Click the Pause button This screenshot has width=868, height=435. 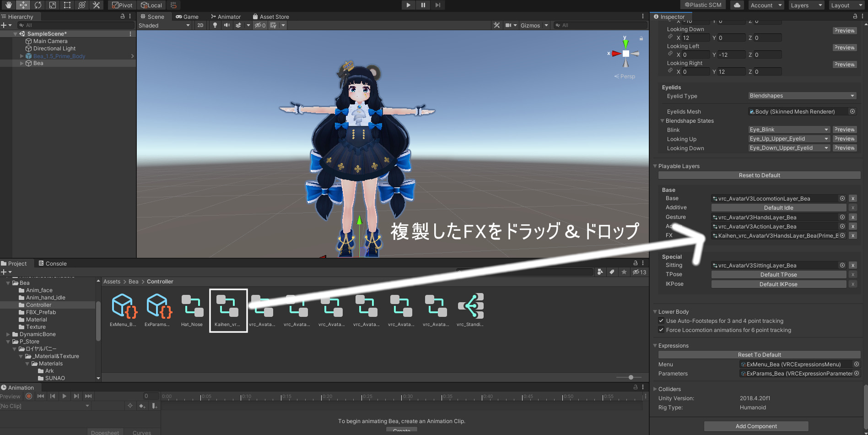coord(423,5)
